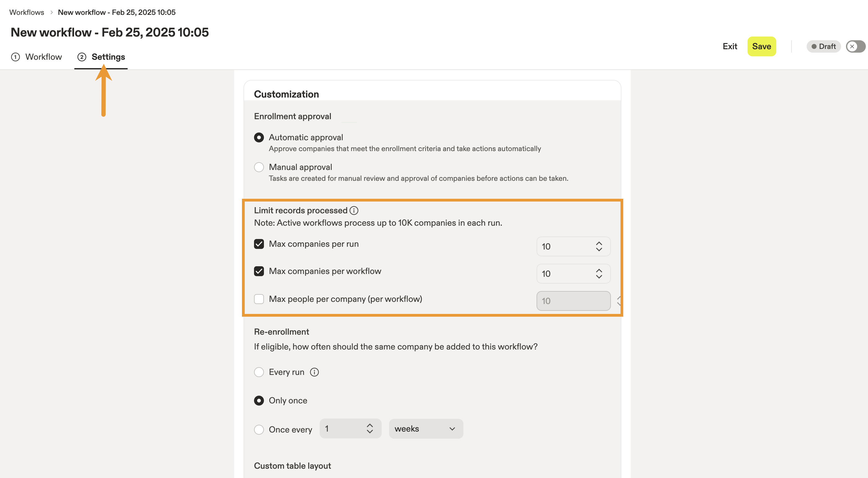The width and height of the screenshot is (868, 478).
Task: Click Exit to leave workflow editor
Action: (x=730, y=46)
